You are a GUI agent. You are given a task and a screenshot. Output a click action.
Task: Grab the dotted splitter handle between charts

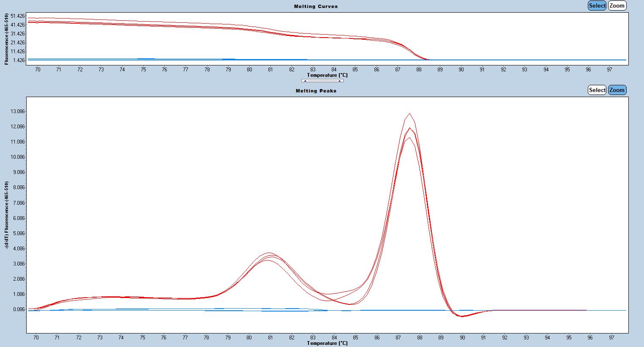pyautogui.click(x=322, y=81)
